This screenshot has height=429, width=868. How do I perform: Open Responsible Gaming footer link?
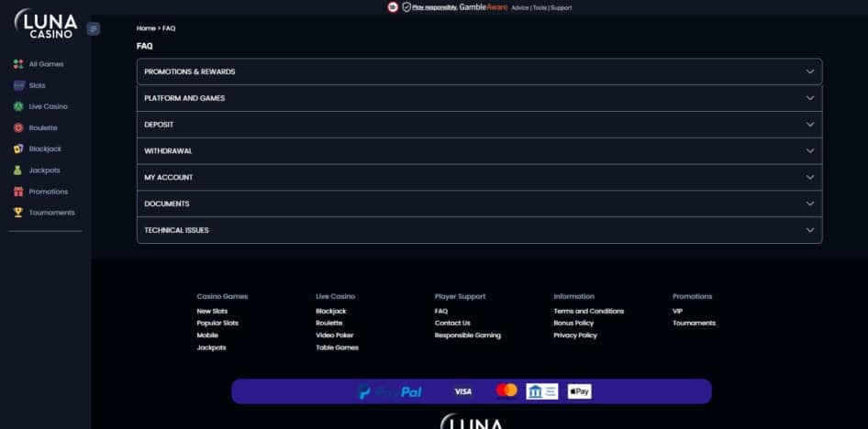[x=468, y=335]
